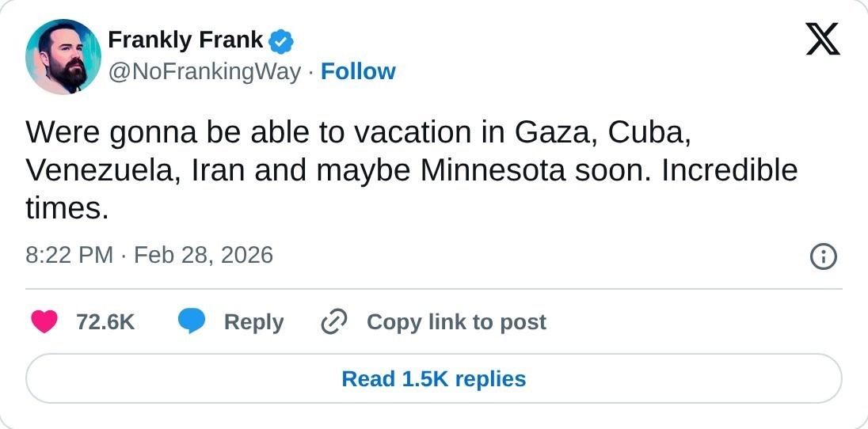This screenshot has height=429, width=868.
Task: Click the tweet's final word 'times.'
Action: [67, 208]
